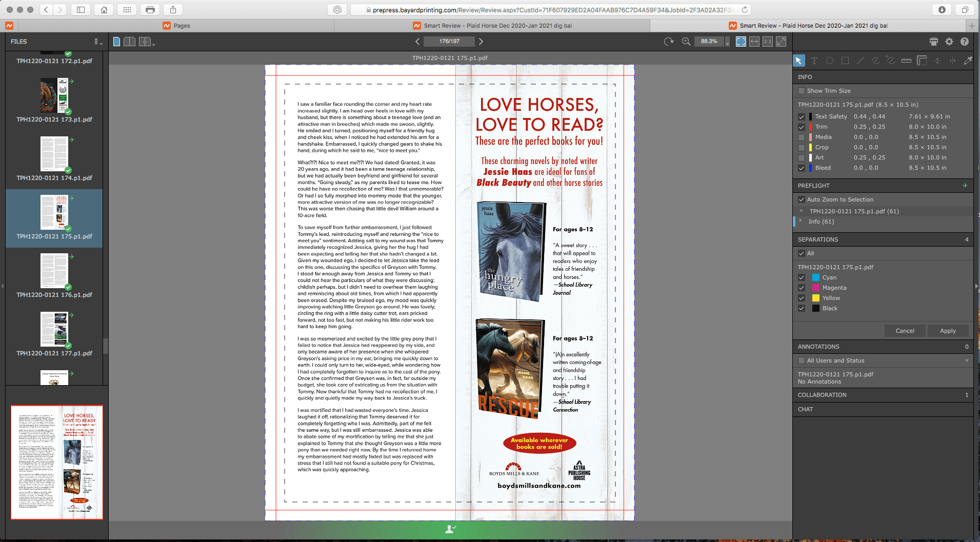Select the eyedropper densitometer tool

pos(969,61)
